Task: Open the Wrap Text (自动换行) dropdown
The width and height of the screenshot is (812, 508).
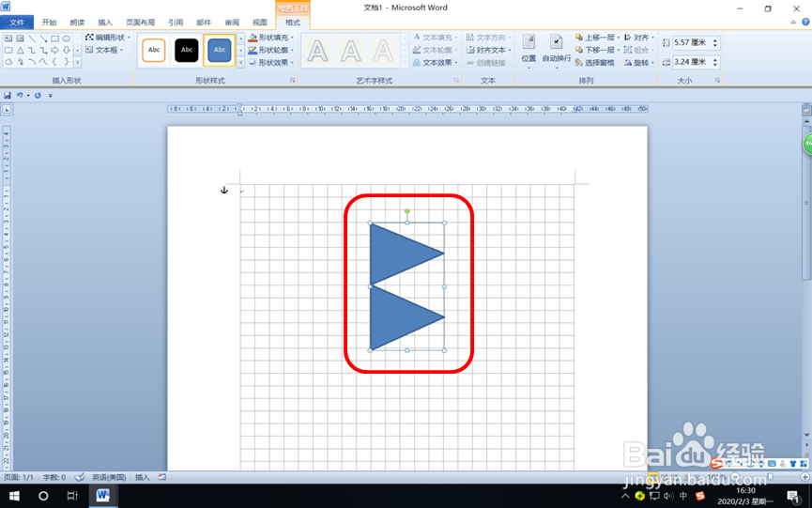Action: [x=557, y=52]
